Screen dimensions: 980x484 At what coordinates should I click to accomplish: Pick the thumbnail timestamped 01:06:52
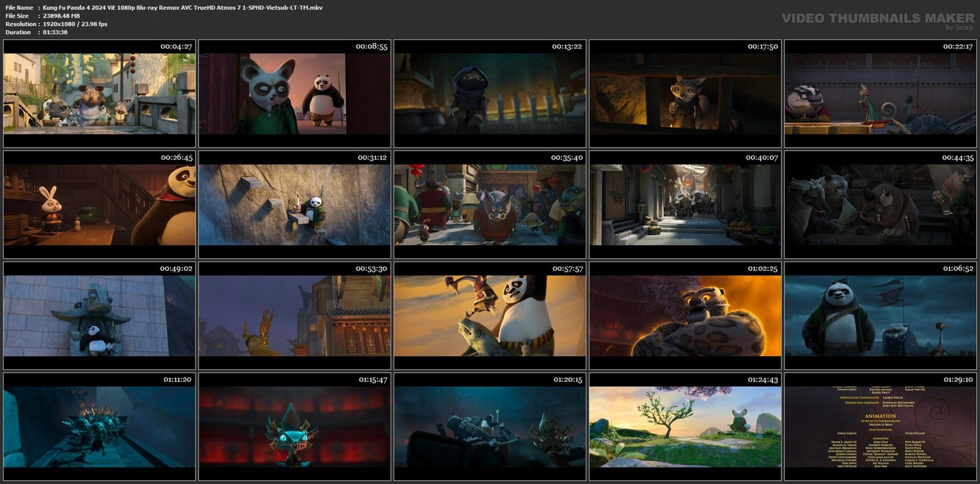pyautogui.click(x=880, y=316)
